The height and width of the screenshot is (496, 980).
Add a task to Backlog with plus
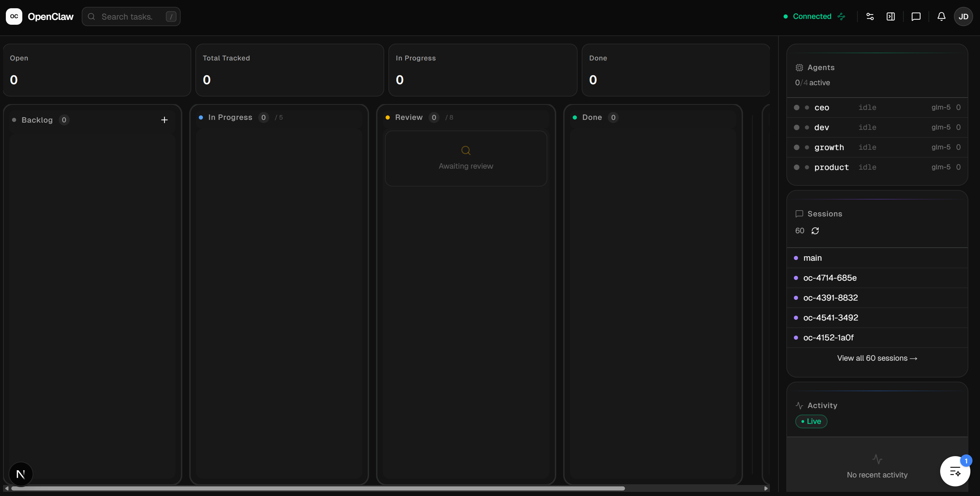coord(164,120)
